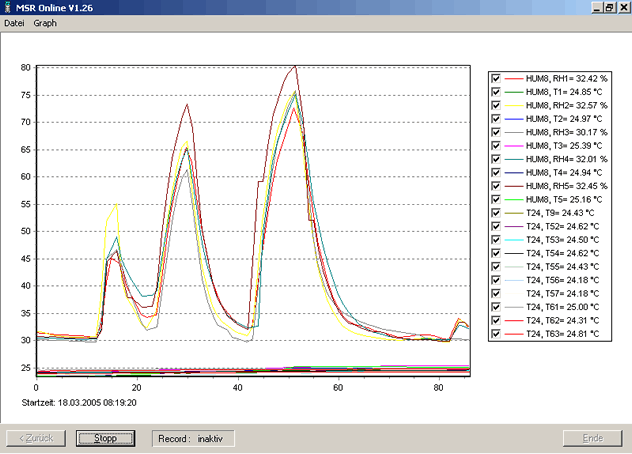632x454 pixels.
Task: Click the MSR Online title bar icon
Action: pos(8,7)
